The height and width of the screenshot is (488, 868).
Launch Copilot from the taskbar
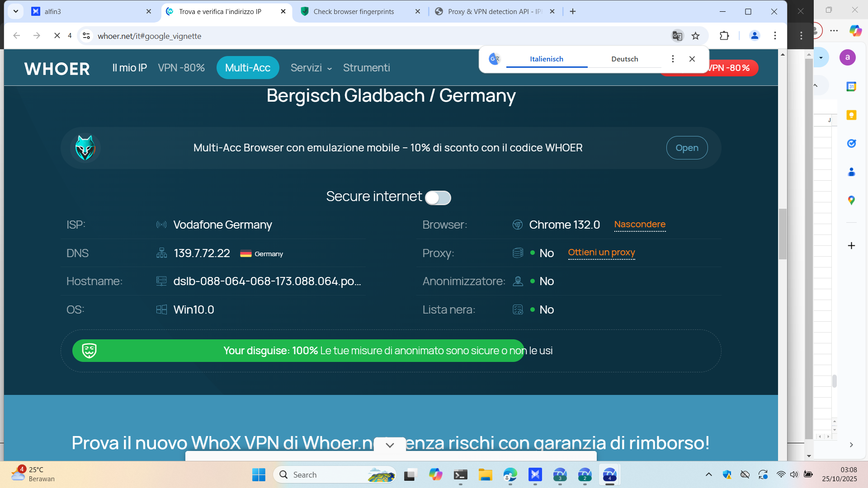click(435, 474)
